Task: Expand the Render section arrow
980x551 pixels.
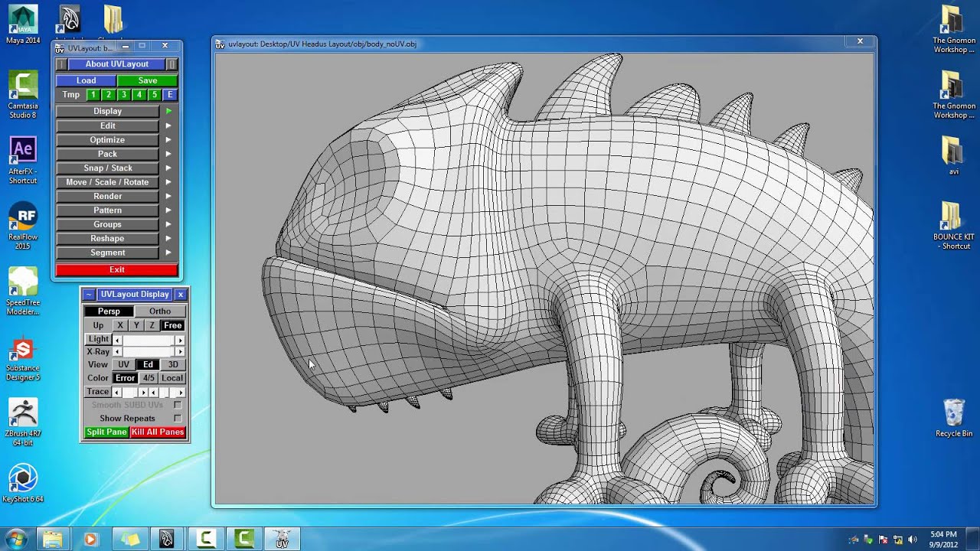Action: coord(168,196)
